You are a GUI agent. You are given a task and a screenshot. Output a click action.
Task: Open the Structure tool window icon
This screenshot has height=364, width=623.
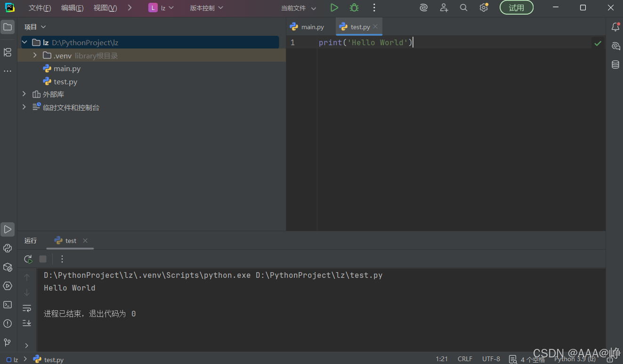point(8,52)
